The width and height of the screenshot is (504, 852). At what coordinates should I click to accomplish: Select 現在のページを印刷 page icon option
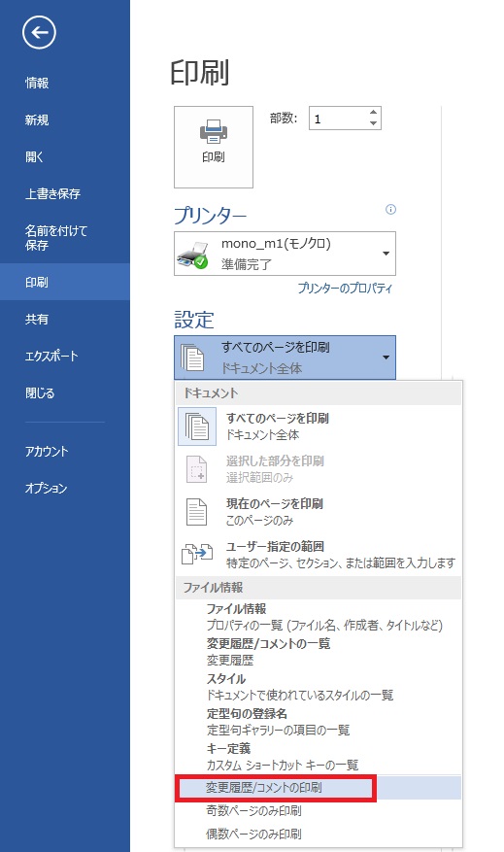click(196, 512)
